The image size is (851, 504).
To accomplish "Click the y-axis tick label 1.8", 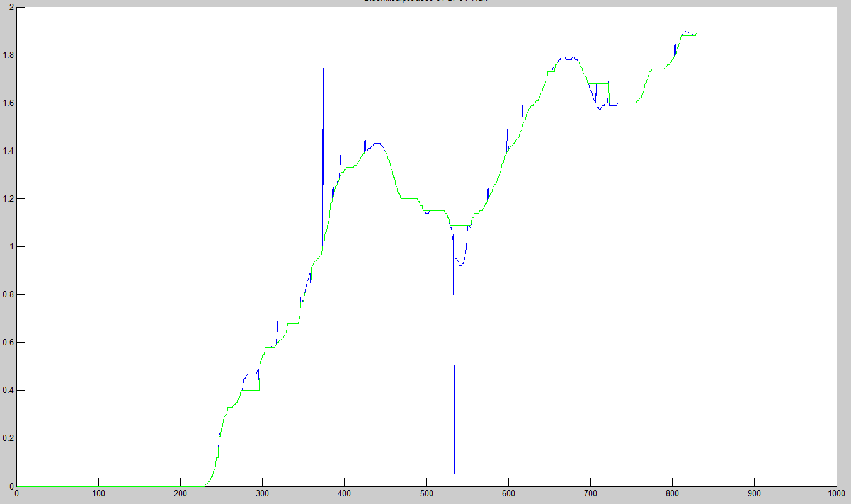I will coord(8,55).
